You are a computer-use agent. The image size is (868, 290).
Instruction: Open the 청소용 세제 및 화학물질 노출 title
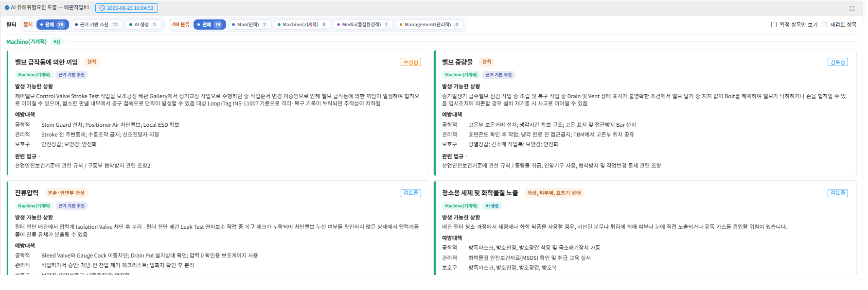(x=480, y=193)
